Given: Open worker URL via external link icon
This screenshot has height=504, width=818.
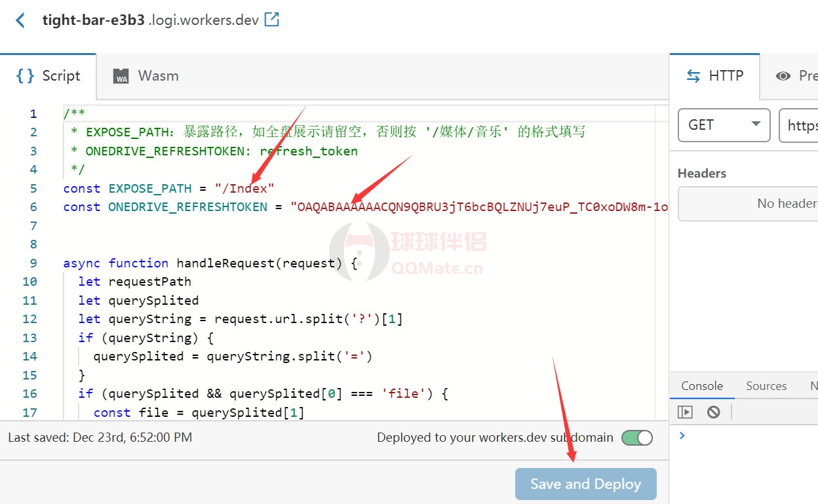Looking at the screenshot, I should click(x=271, y=20).
